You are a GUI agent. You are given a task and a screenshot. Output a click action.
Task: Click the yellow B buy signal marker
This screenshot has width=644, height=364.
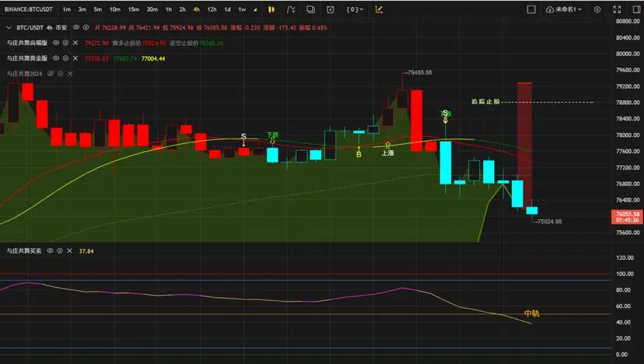359,154
